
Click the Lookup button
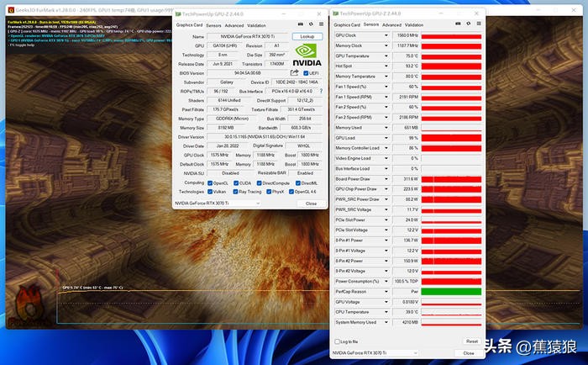pos(307,36)
